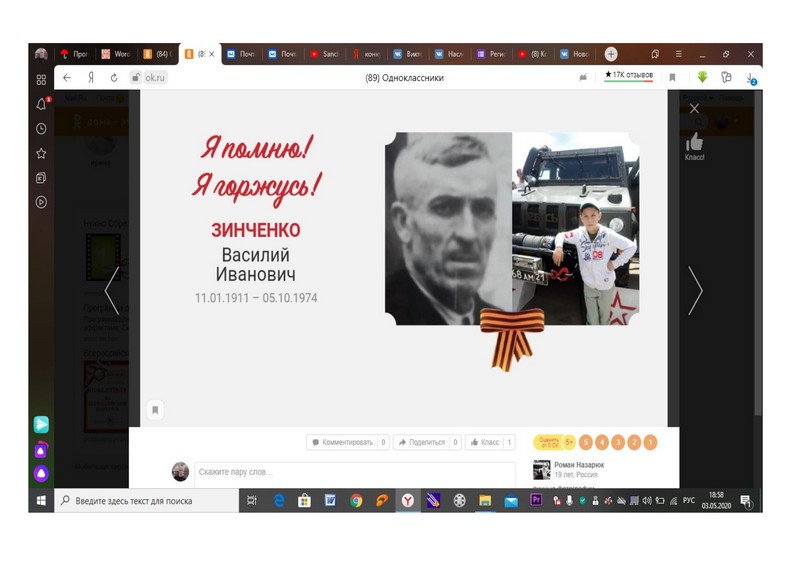Open the downloads arrow icon
800x566 pixels.
(x=702, y=77)
